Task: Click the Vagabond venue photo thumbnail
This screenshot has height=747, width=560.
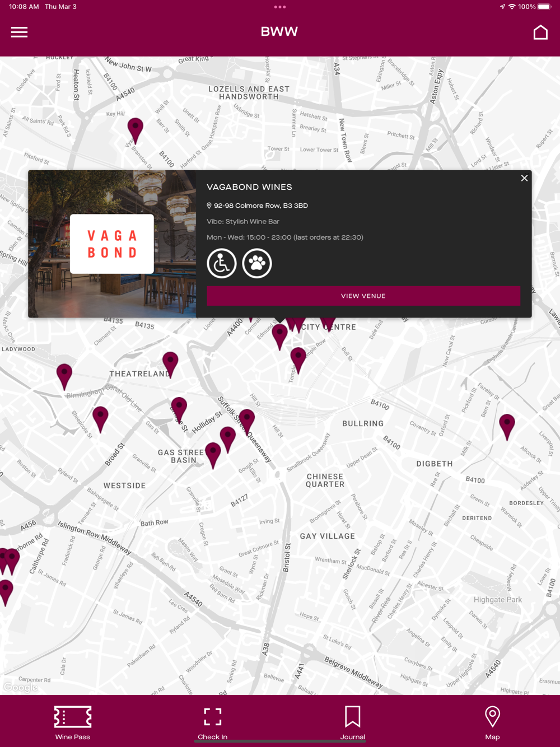Action: pos(112,244)
